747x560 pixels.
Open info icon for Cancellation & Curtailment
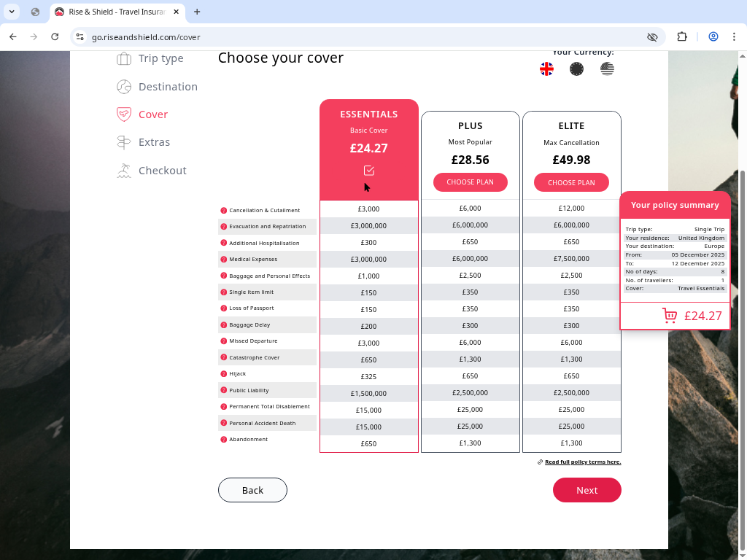coord(222,210)
